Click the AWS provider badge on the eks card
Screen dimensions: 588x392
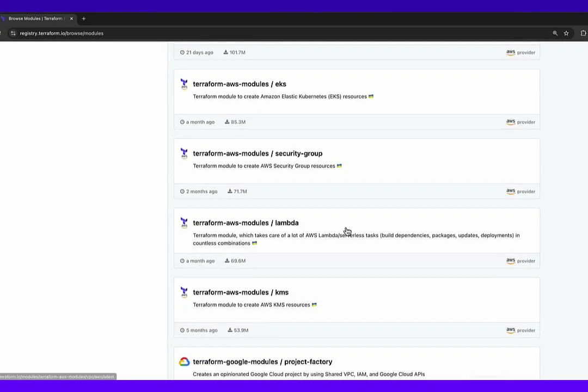520,122
